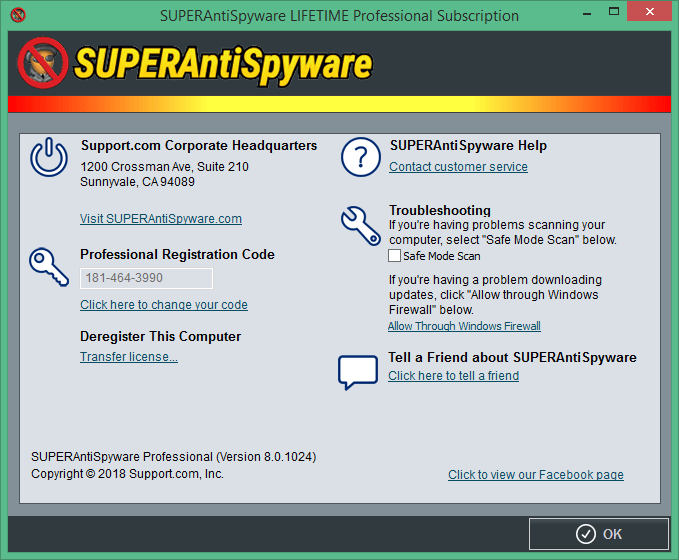This screenshot has width=679, height=560.
Task: Click the Deregister This Computer heading
Action: [160, 337]
